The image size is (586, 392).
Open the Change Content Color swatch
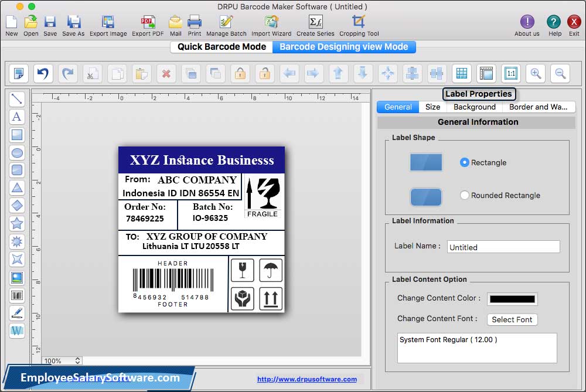[512, 299]
